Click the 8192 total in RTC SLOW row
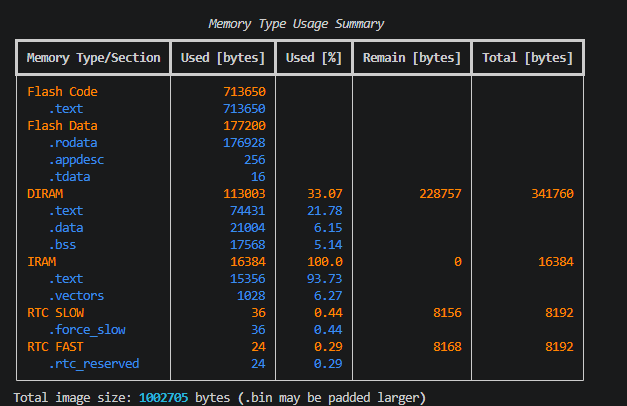 (x=559, y=313)
